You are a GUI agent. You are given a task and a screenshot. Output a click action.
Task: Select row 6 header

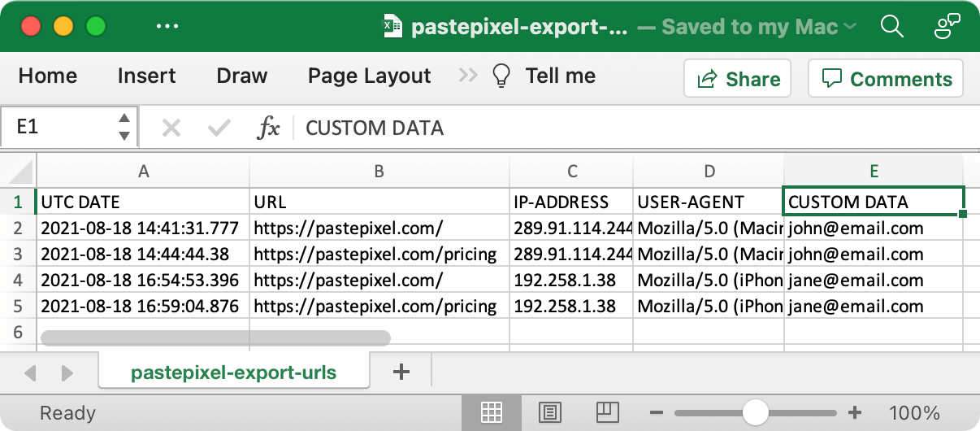(18, 332)
